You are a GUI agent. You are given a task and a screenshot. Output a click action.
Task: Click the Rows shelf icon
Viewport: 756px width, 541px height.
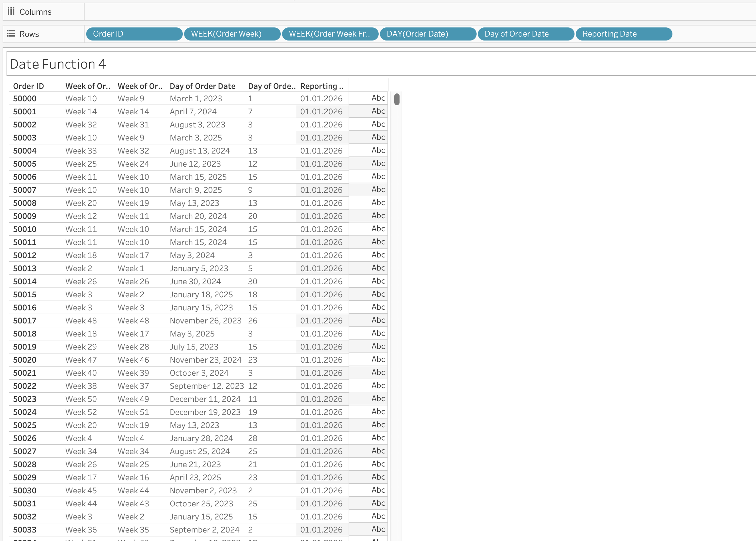11,34
